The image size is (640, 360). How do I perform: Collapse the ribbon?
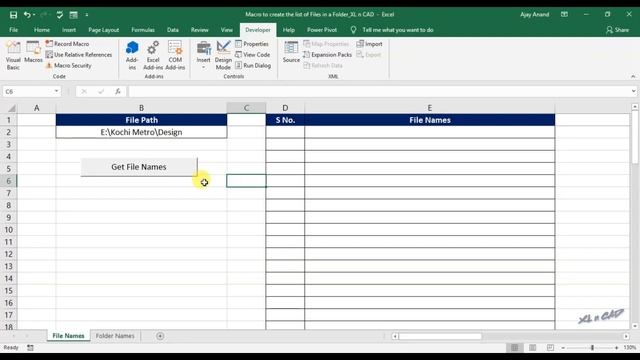pos(633,76)
